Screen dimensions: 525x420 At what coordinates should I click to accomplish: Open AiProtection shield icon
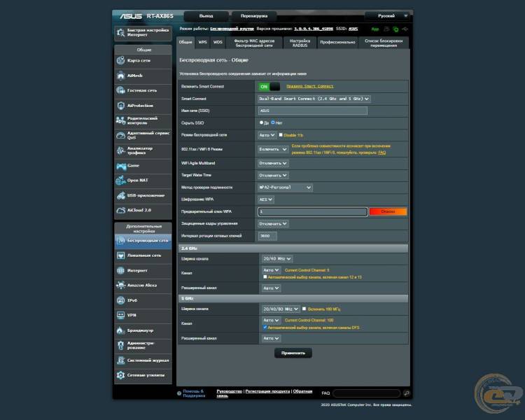(120, 106)
